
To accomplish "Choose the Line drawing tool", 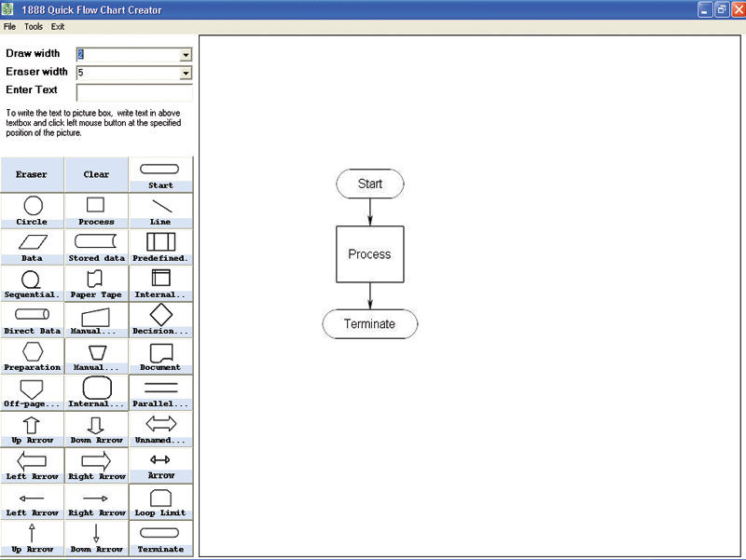I will click(160, 210).
